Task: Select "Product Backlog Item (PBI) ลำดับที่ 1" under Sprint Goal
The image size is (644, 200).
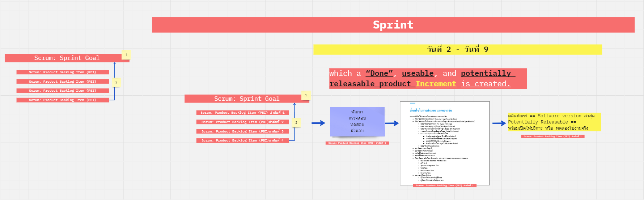Action: pos(242,113)
